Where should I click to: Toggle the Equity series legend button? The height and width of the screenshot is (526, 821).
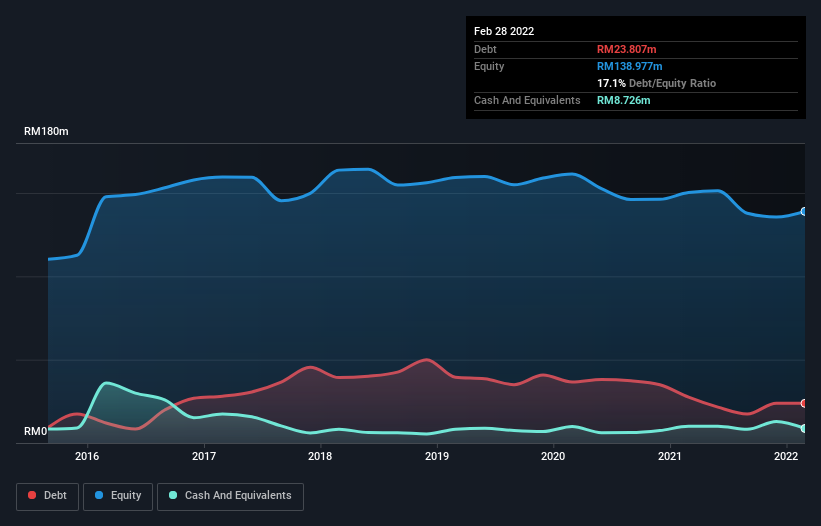coord(118,496)
